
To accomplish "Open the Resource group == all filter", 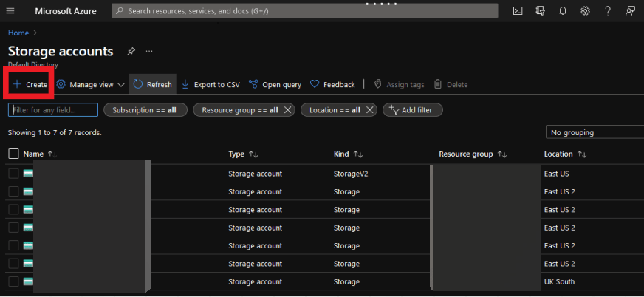I will point(240,110).
